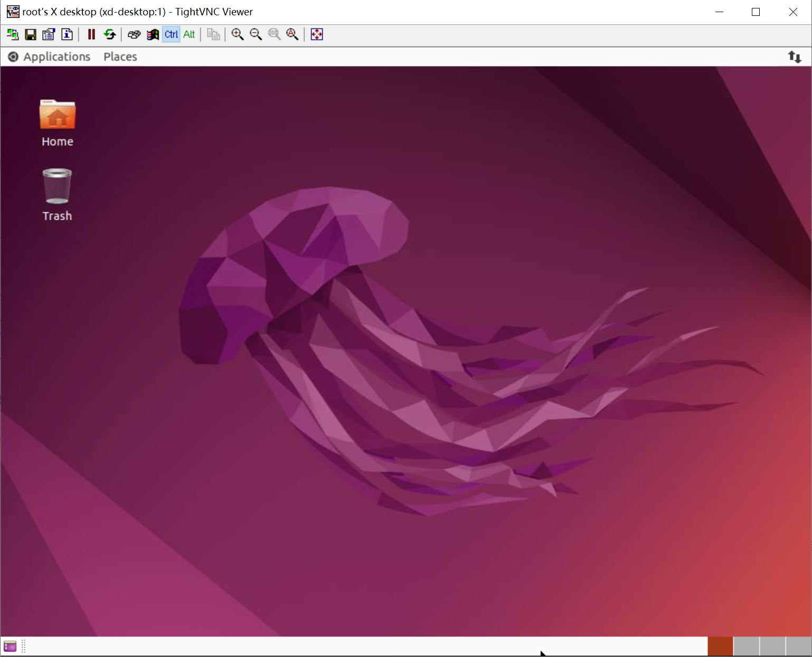
Task: Open the Applications menu
Action: coord(49,57)
